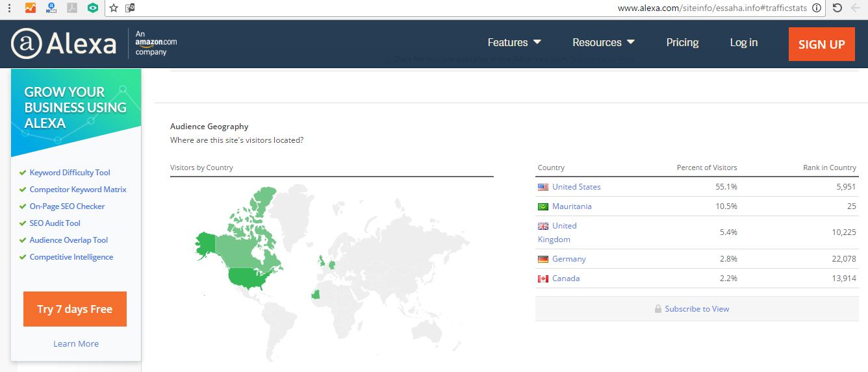
Task: Click the Keyword Difficulty Tool link
Action: click(70, 173)
